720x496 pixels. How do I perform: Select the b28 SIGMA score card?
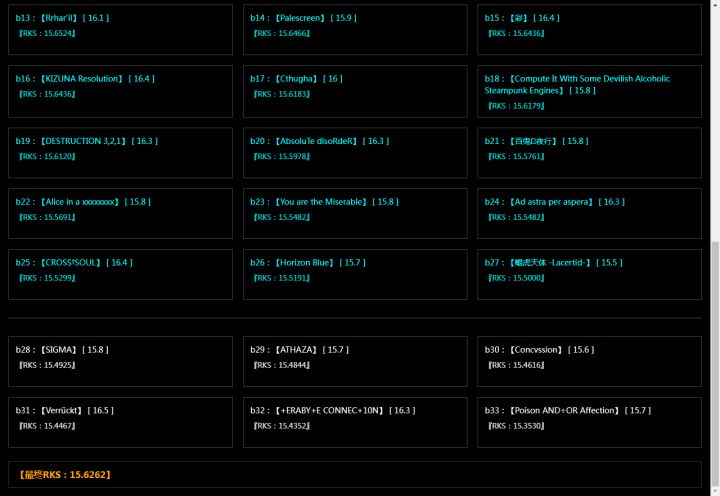pyautogui.click(x=120, y=361)
